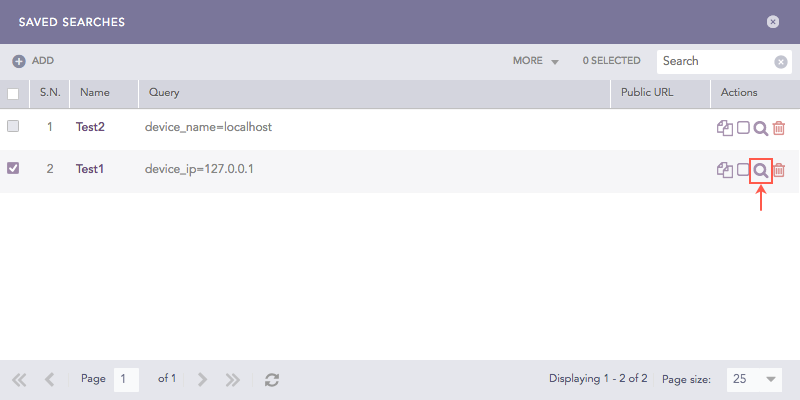The image size is (800, 400).
Task: Sort by the Query column header
Action: click(x=164, y=93)
